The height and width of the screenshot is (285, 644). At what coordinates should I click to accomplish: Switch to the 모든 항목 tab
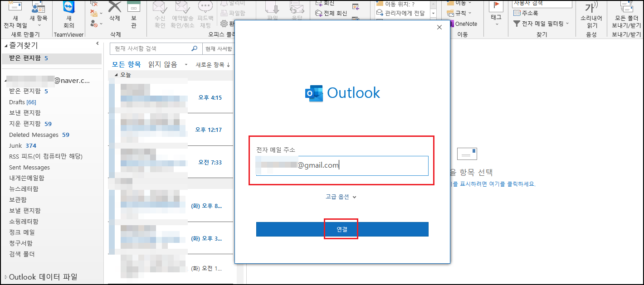tap(127, 65)
